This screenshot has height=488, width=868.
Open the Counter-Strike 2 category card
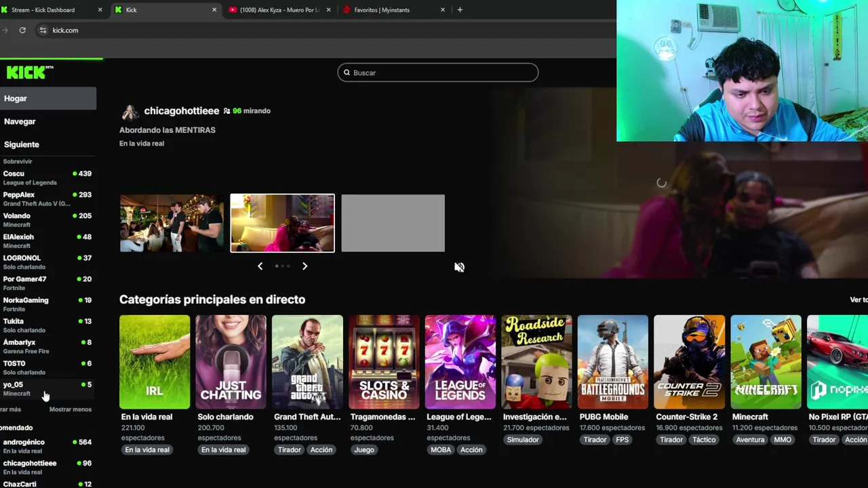(x=690, y=362)
